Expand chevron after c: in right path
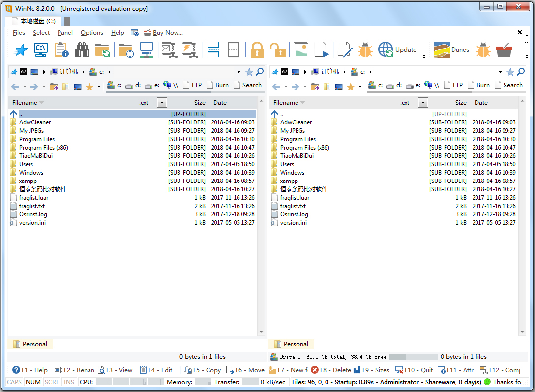This screenshot has width=535, height=392. (x=371, y=72)
